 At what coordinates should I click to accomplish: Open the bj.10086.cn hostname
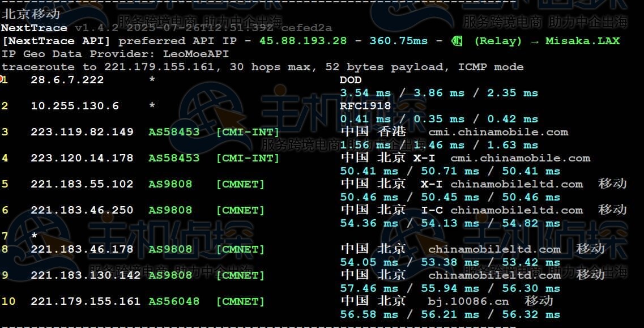coord(468,301)
